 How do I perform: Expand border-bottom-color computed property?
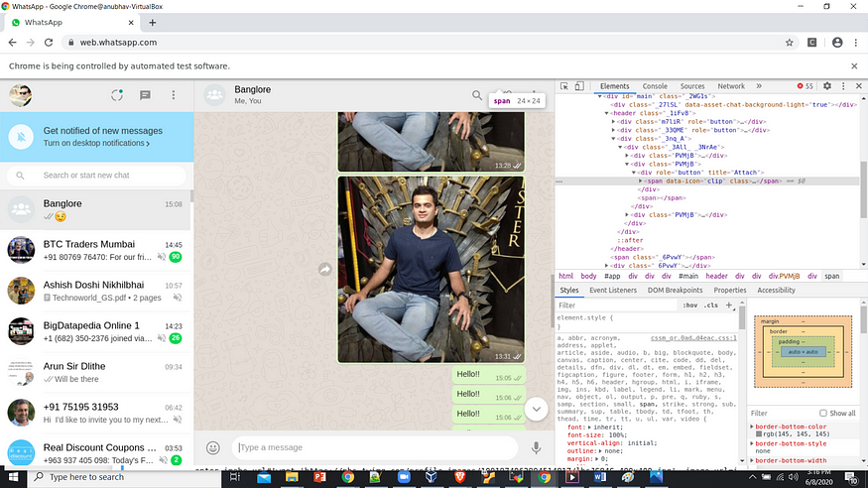tap(752, 427)
